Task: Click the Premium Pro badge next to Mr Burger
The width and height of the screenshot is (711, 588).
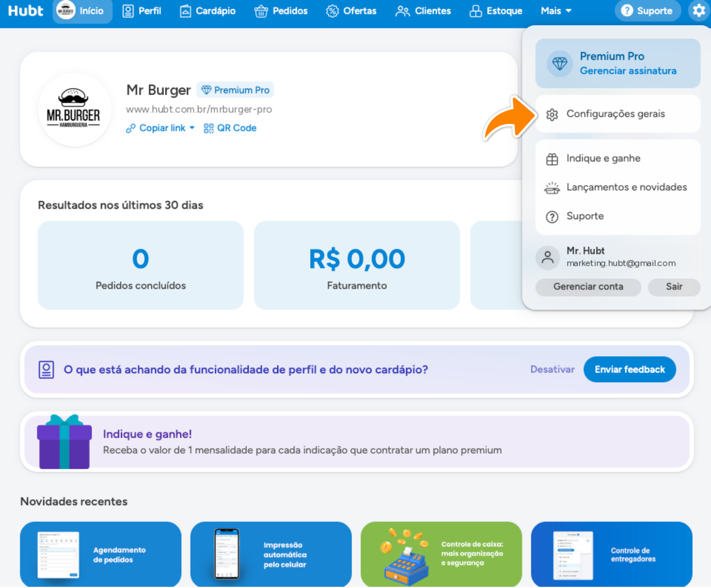Action: pos(235,90)
